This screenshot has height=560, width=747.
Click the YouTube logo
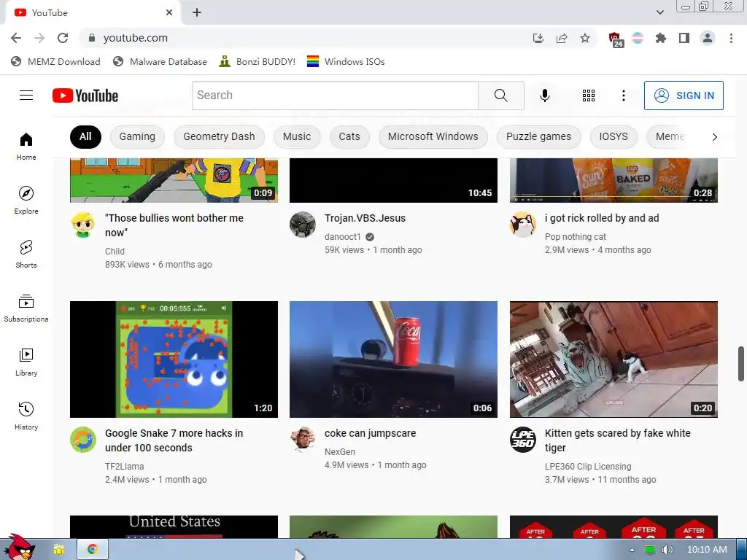85,96
